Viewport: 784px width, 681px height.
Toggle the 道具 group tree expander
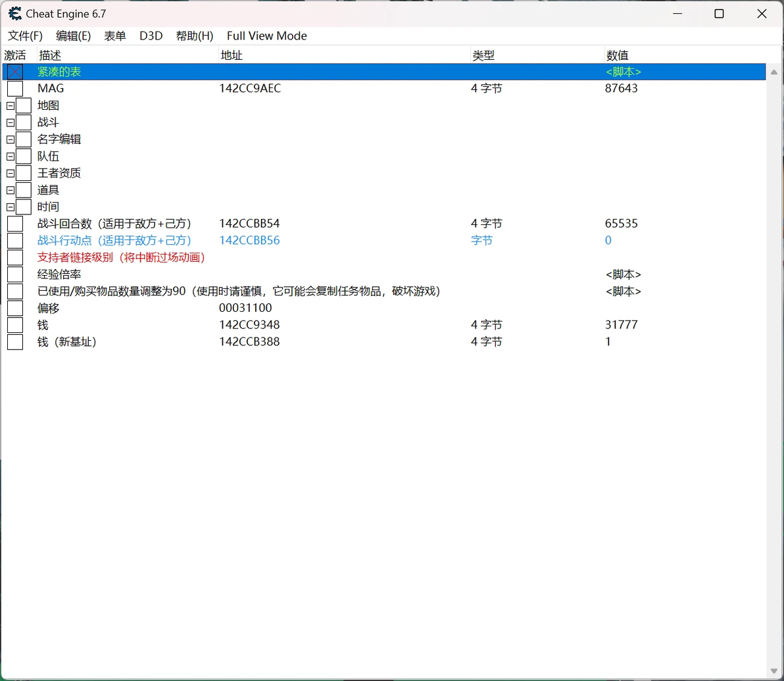tap(11, 190)
